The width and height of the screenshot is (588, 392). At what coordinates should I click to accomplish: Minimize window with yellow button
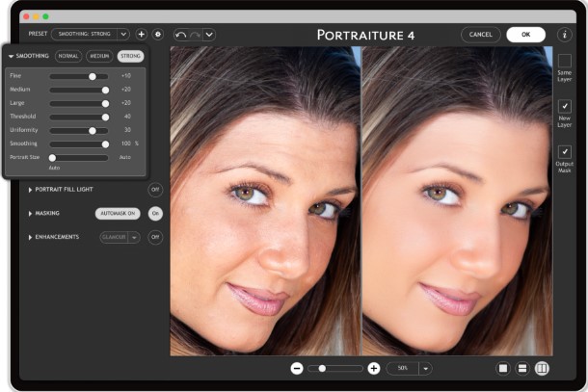(36, 16)
